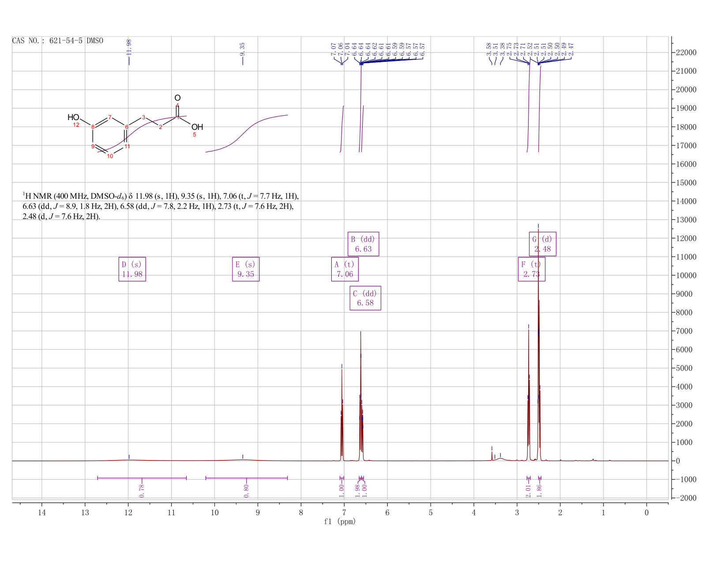Click the 1H NMR text report paragraph

[x=163, y=206]
